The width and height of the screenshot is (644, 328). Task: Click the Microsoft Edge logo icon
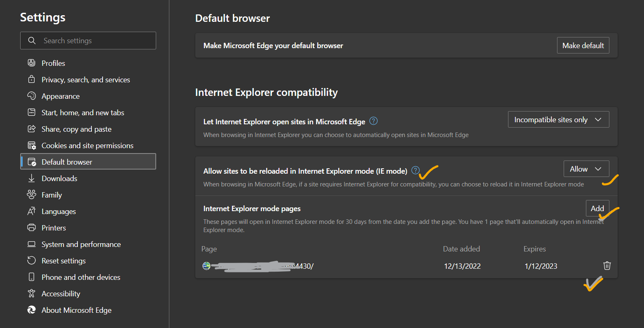(31, 310)
